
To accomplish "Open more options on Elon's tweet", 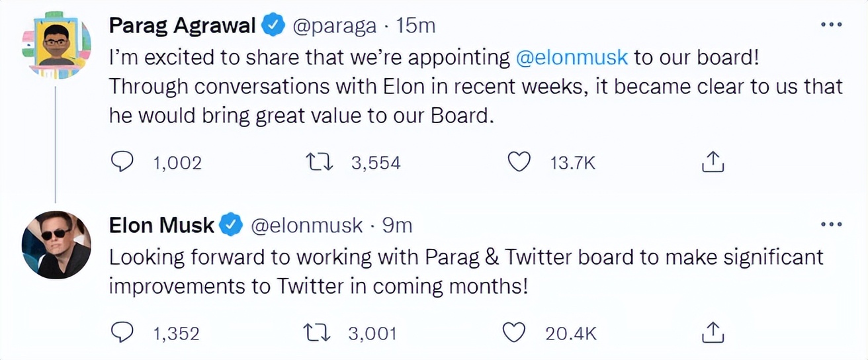I will click(x=830, y=225).
